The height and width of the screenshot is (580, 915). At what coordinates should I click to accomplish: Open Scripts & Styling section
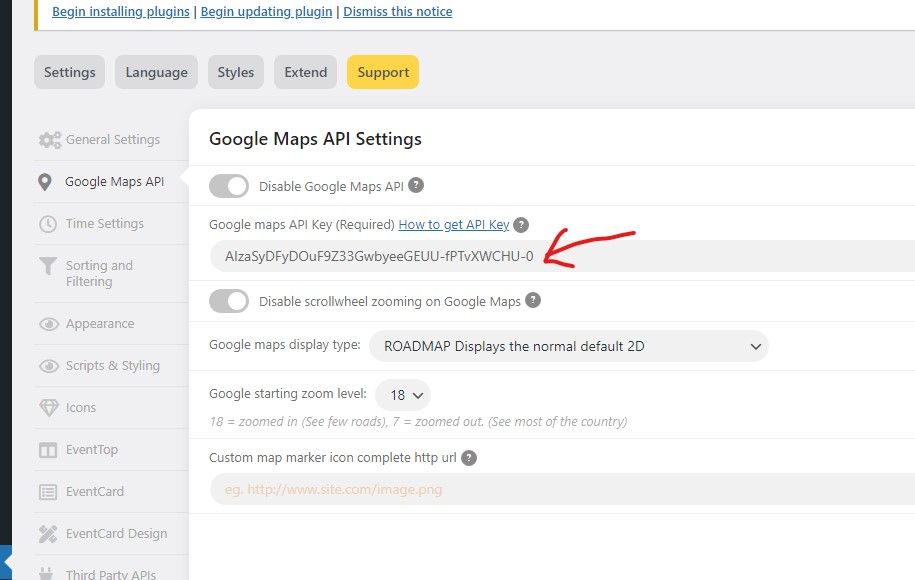pyautogui.click(x=111, y=366)
